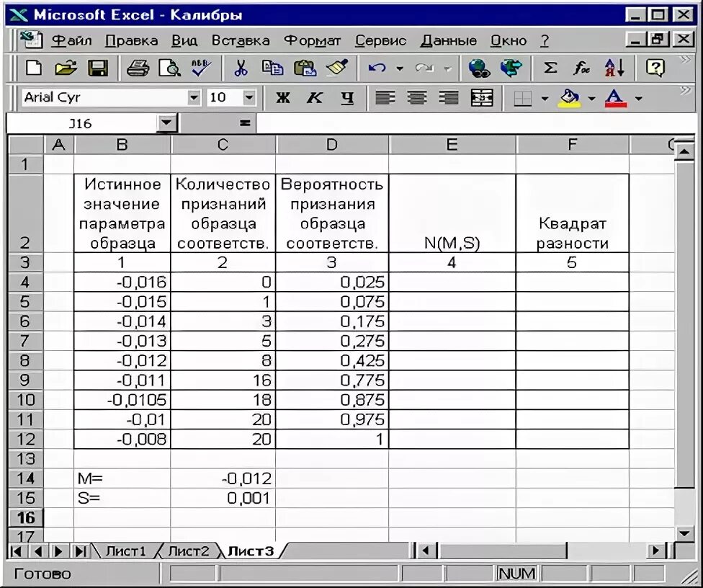The image size is (703, 588).
Task: Expand more buttons on the formatting toolbar
Action: (685, 91)
